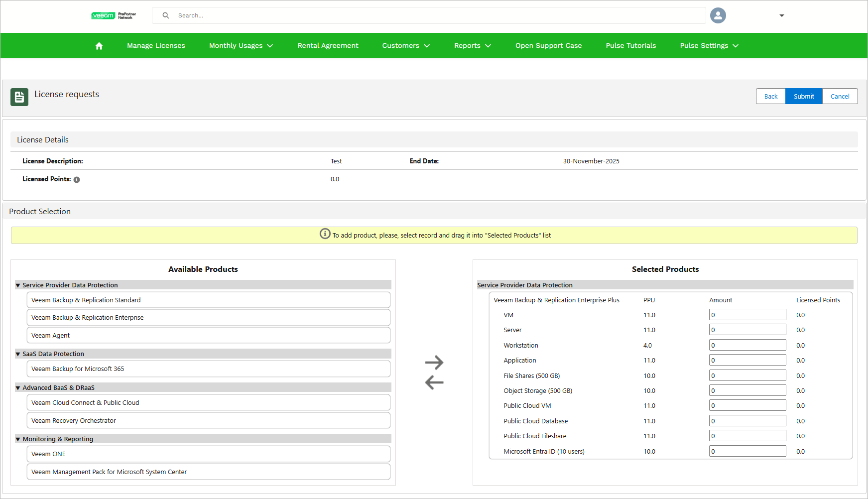Click the info icon in yellow banner

click(325, 234)
